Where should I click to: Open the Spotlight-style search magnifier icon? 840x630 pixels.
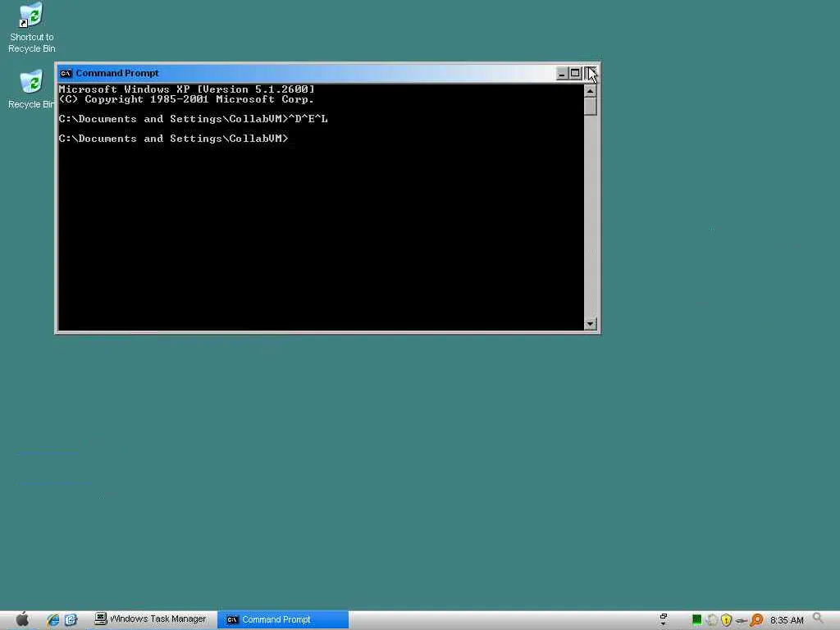pos(818,619)
